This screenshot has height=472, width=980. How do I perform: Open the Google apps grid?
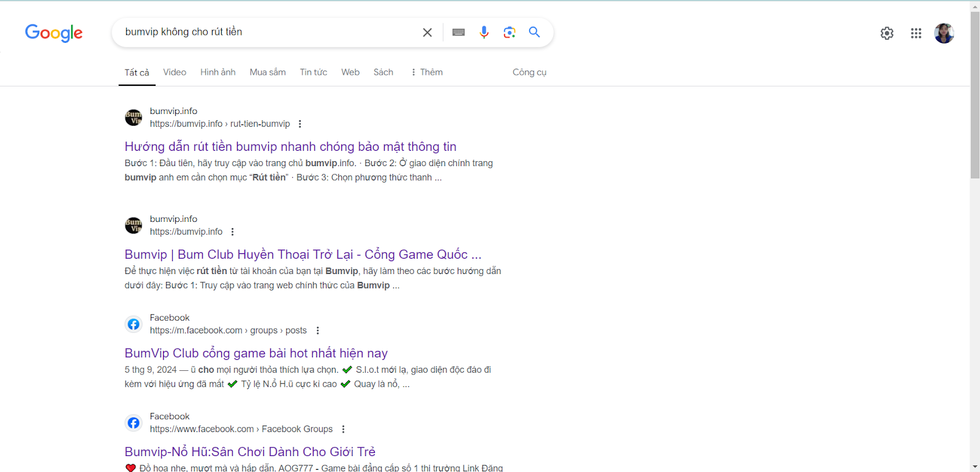[916, 33]
